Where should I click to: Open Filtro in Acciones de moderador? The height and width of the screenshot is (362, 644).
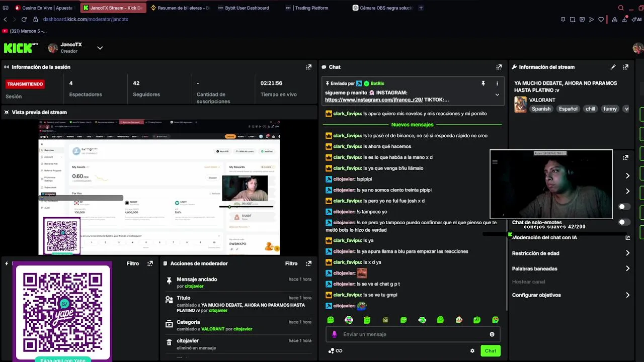click(291, 263)
